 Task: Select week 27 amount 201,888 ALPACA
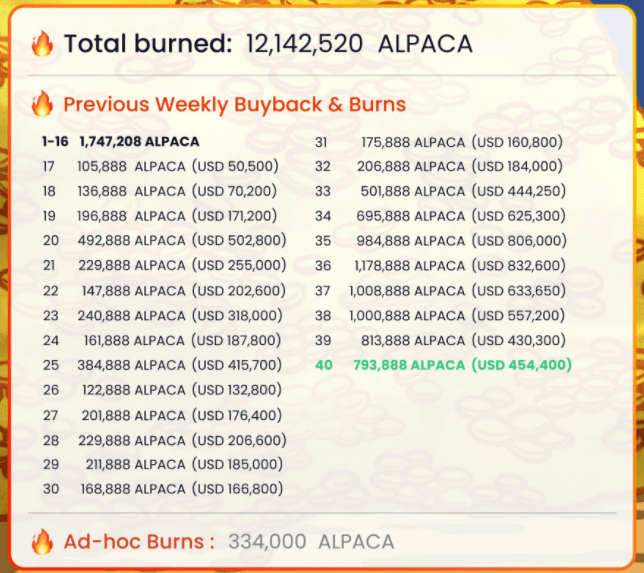click(133, 416)
